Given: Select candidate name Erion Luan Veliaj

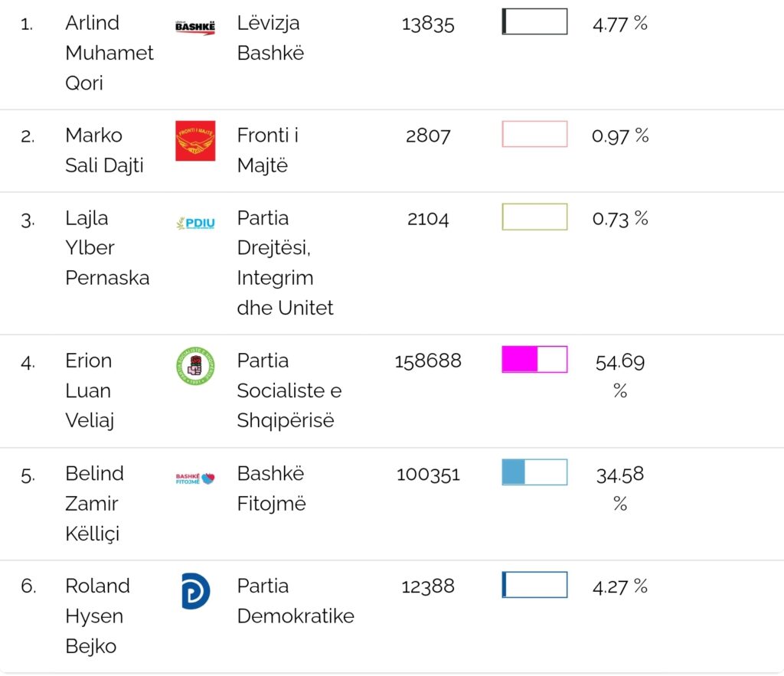Looking at the screenshot, I should (x=90, y=390).
